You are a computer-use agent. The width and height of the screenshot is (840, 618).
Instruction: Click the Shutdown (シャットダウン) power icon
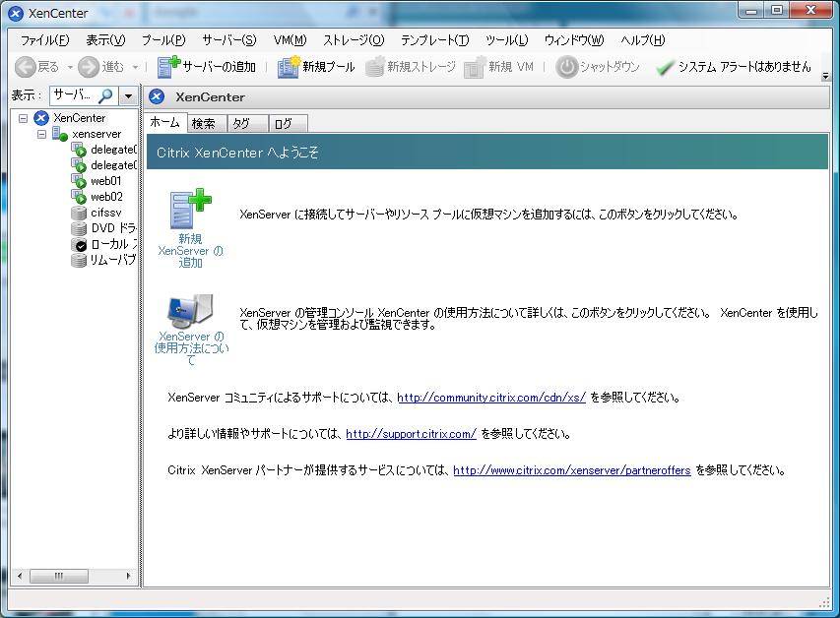(566, 67)
